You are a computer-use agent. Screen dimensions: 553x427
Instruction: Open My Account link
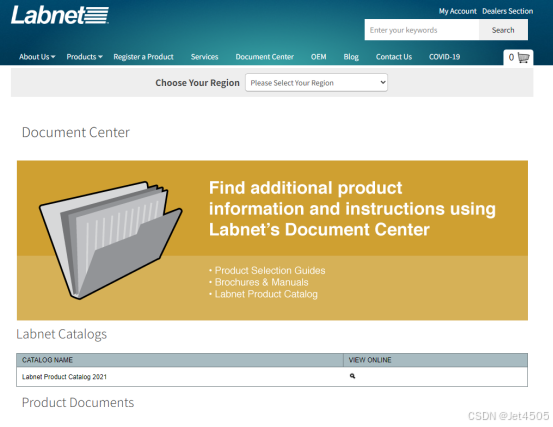[x=457, y=11]
